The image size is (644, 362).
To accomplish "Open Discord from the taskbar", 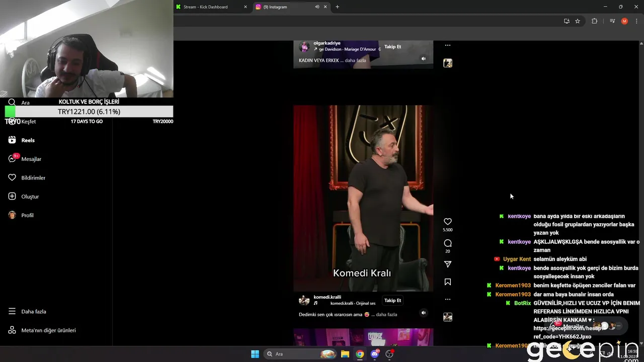I will (x=374, y=354).
